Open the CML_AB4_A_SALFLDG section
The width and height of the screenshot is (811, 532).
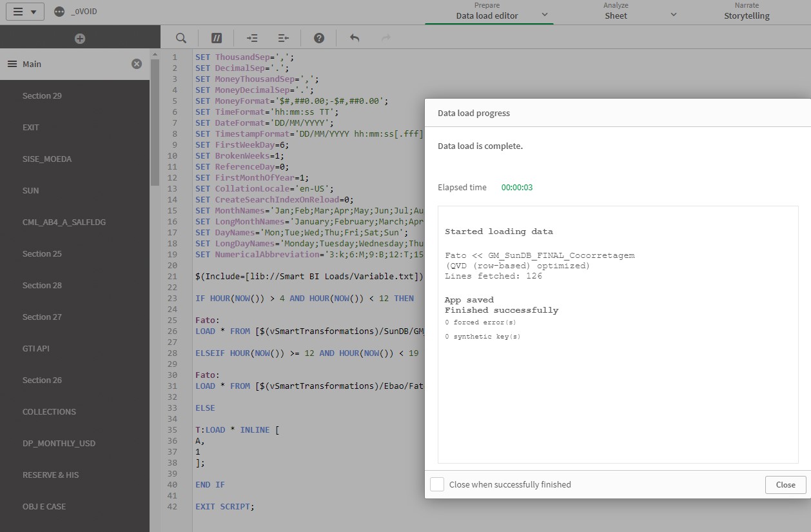(75, 222)
